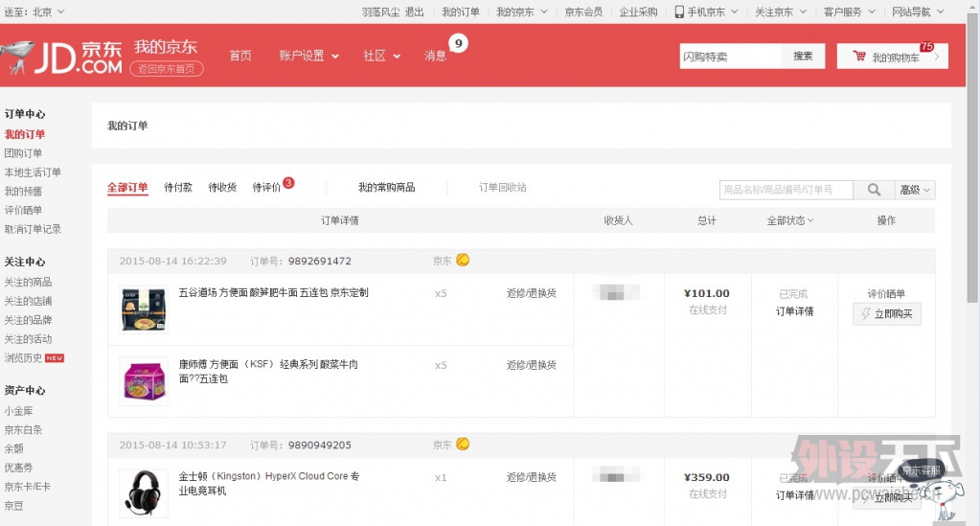The width and height of the screenshot is (980, 526).
Task: Click the message count badge 9
Action: coord(458,43)
